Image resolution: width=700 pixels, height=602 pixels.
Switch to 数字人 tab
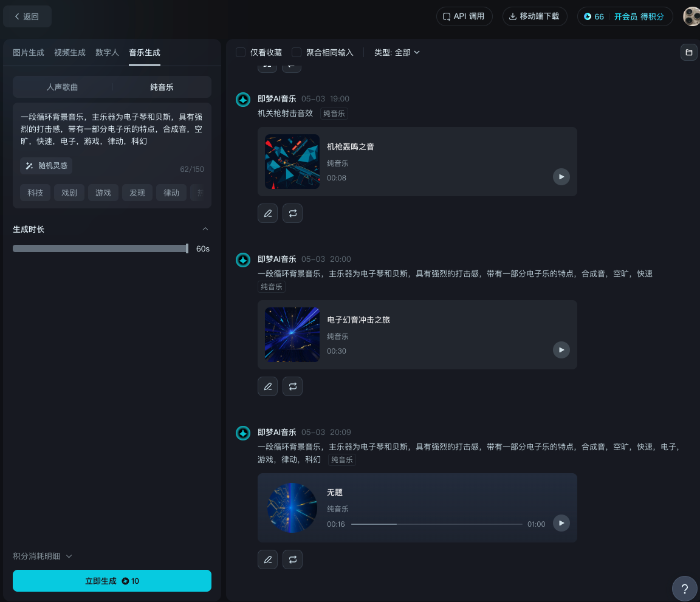[107, 53]
